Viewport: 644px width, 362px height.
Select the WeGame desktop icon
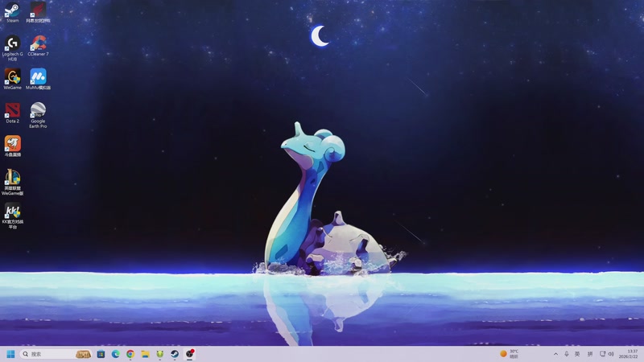click(x=12, y=79)
